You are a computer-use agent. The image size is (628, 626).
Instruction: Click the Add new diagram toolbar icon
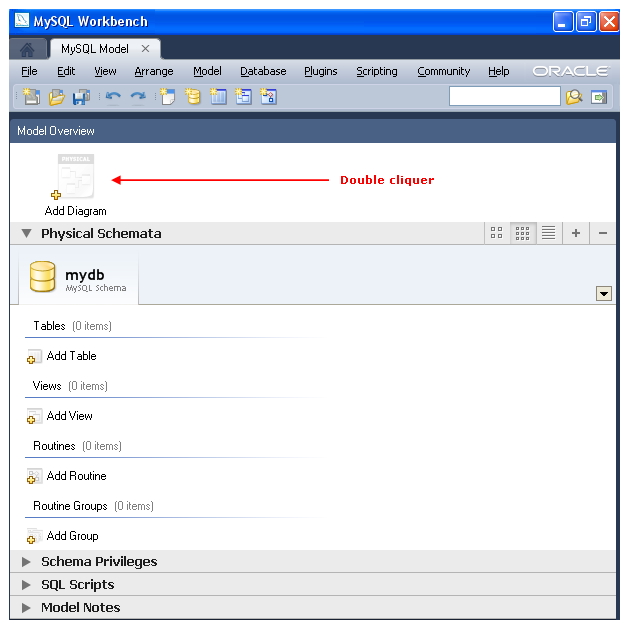[x=167, y=97]
